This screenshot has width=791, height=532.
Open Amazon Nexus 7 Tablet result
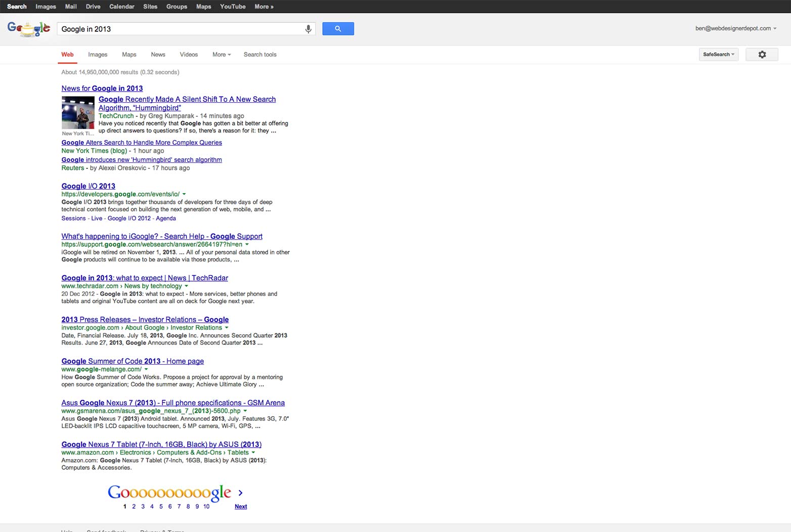[161, 445]
